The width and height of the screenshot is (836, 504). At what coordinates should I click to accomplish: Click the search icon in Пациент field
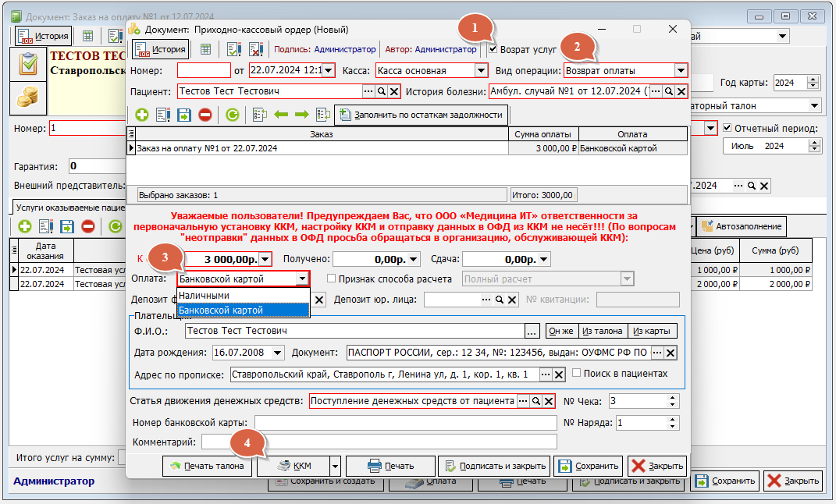tap(382, 92)
